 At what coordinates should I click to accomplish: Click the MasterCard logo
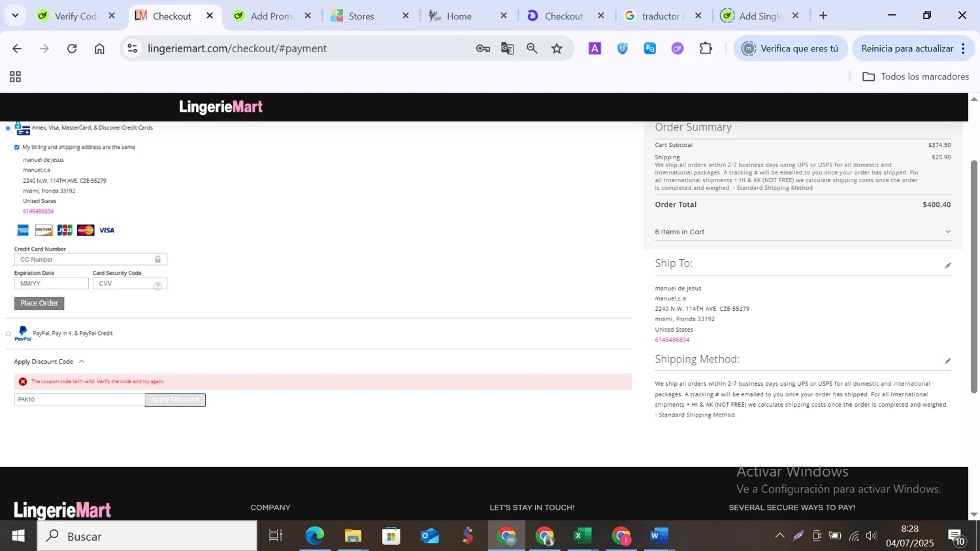tap(86, 230)
